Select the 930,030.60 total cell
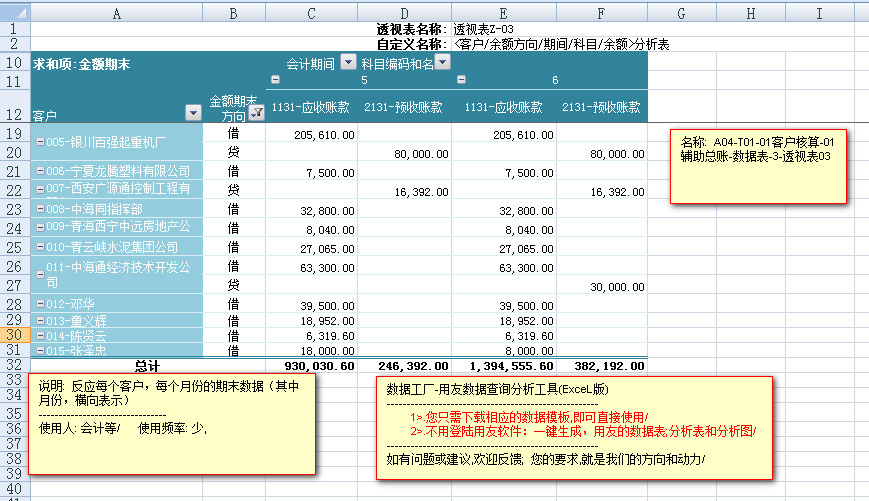 pyautogui.click(x=311, y=366)
